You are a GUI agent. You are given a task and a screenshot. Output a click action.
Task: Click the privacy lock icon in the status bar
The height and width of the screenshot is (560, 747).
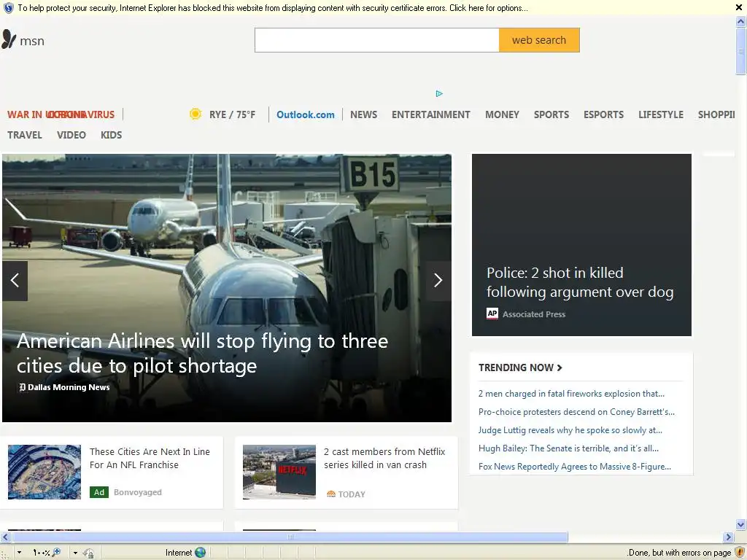click(88, 553)
